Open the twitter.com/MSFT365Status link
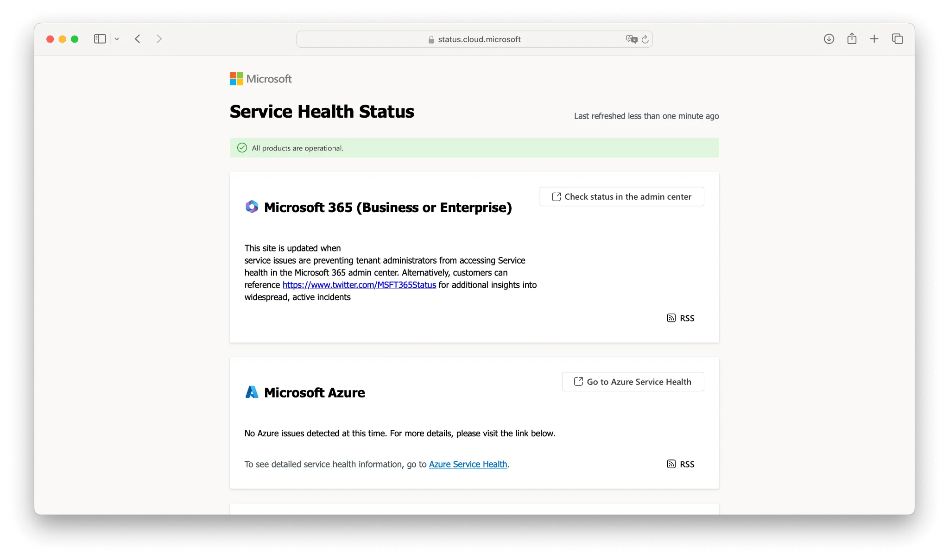Screen dimensions: 949x560 pos(359,285)
